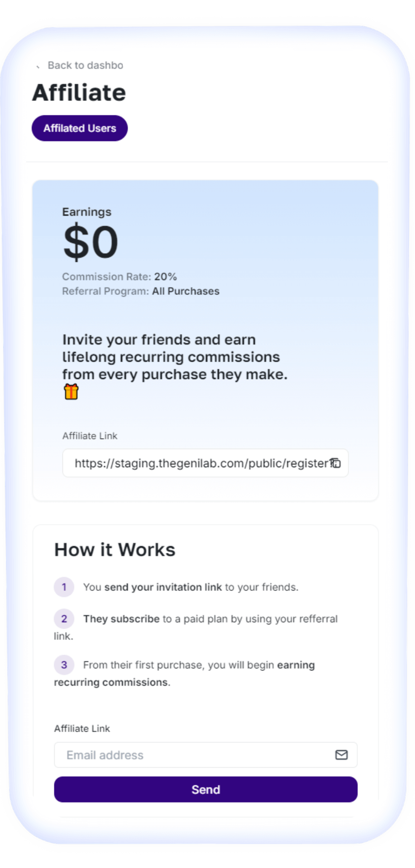
Task: Click the 'All Purchases' referral program value
Action: click(186, 291)
